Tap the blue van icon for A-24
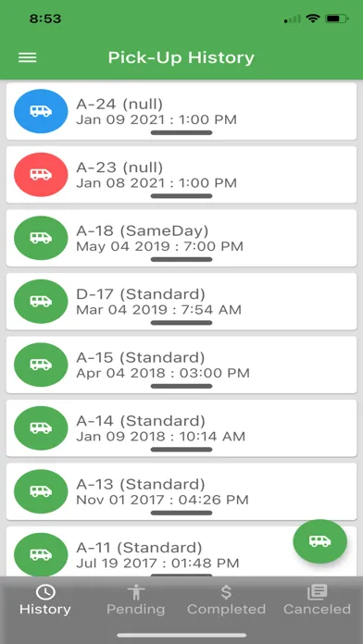Image resolution: width=363 pixels, height=644 pixels. click(x=41, y=111)
